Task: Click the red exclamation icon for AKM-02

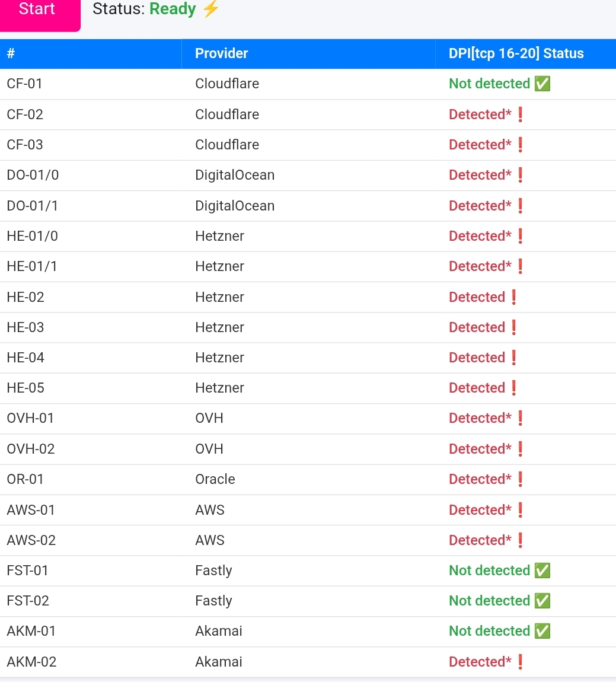Action: point(521,662)
